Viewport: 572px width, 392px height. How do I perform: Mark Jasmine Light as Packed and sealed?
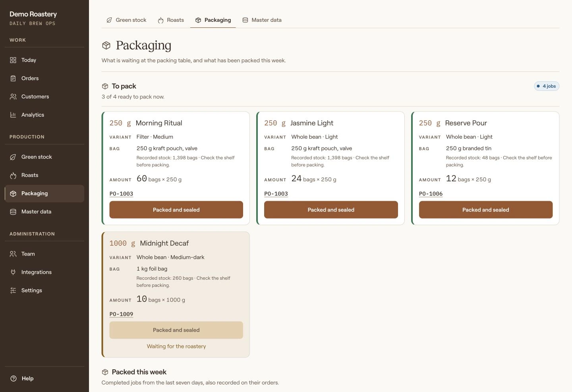tap(331, 209)
